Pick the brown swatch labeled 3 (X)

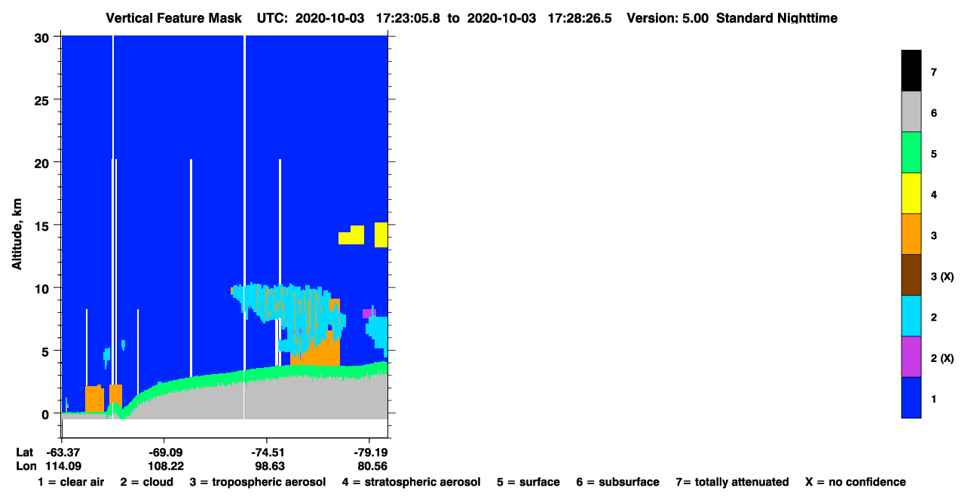911,275
